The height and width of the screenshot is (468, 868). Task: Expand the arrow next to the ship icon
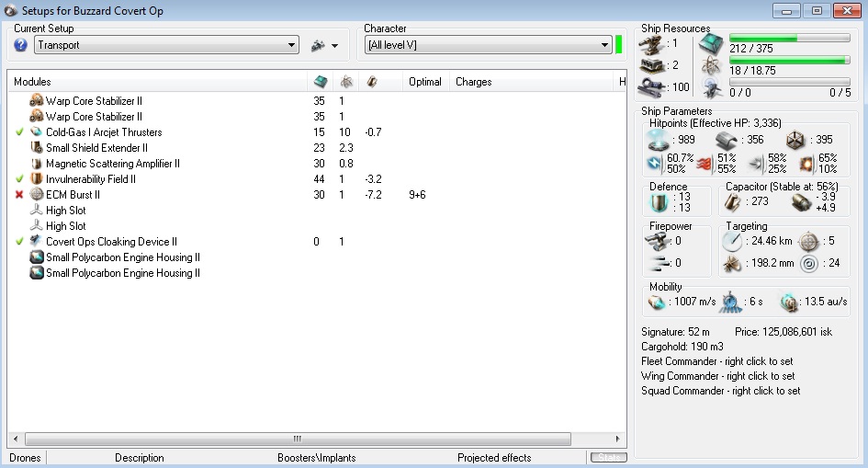pyautogui.click(x=335, y=45)
